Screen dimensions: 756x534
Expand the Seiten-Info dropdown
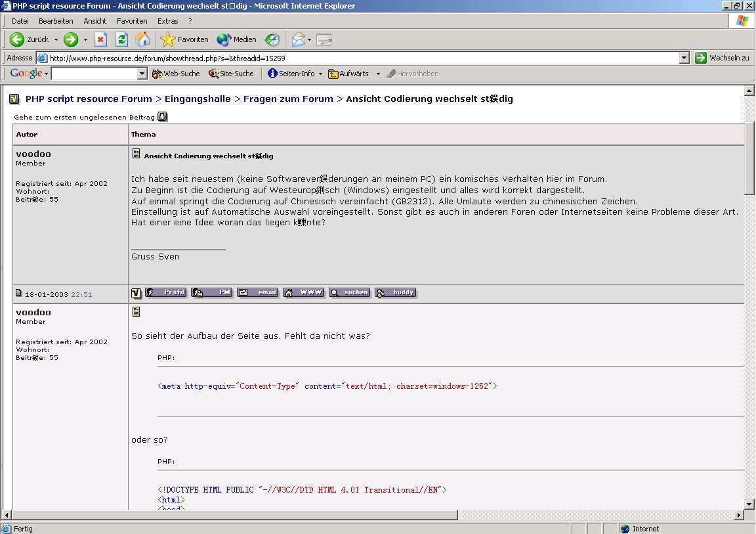(320, 74)
